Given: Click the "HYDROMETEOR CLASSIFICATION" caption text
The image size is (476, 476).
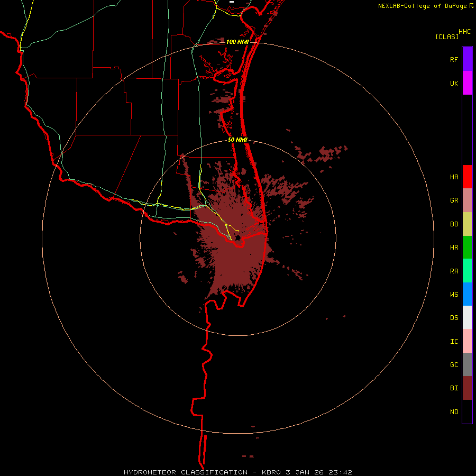Looking at the screenshot, I should (186, 472).
